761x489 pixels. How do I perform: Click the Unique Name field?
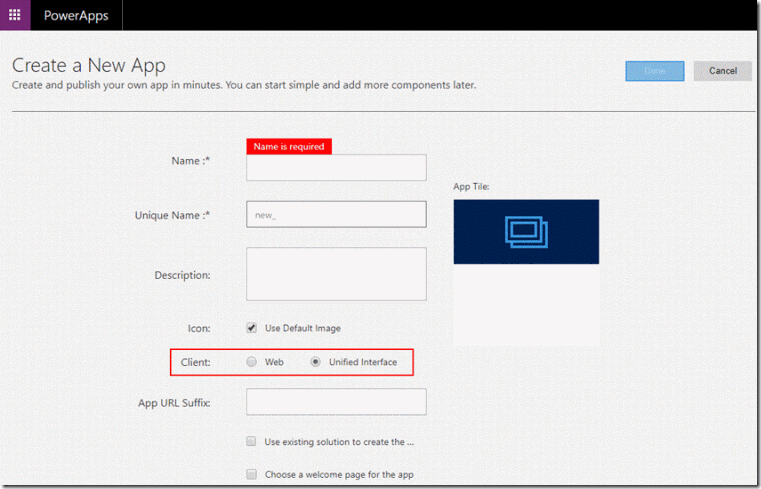pyautogui.click(x=336, y=214)
